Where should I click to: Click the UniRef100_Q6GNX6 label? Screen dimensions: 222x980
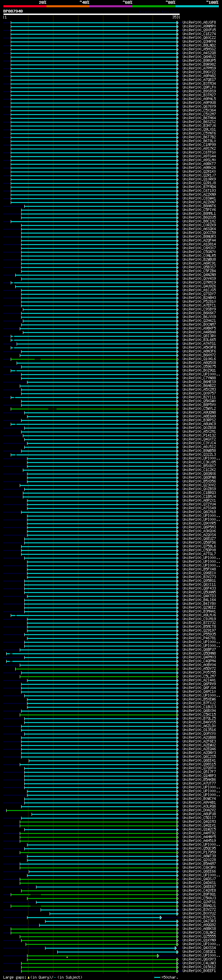pos(199,473)
